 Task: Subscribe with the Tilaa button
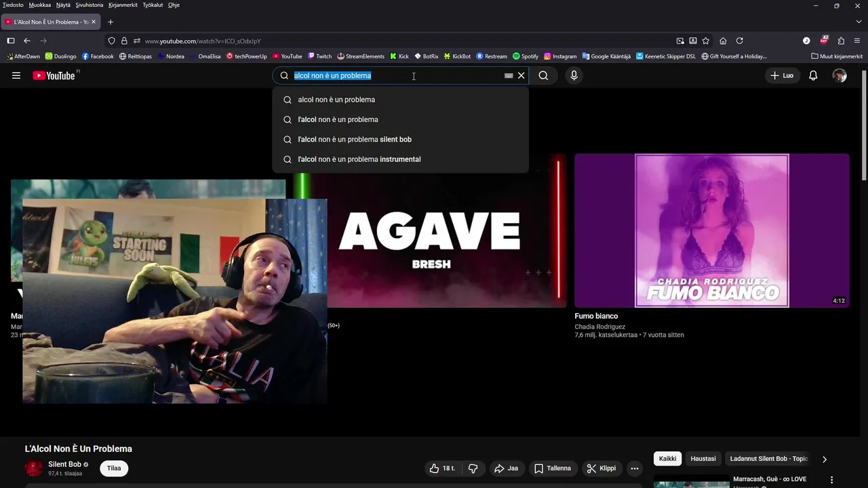click(114, 468)
